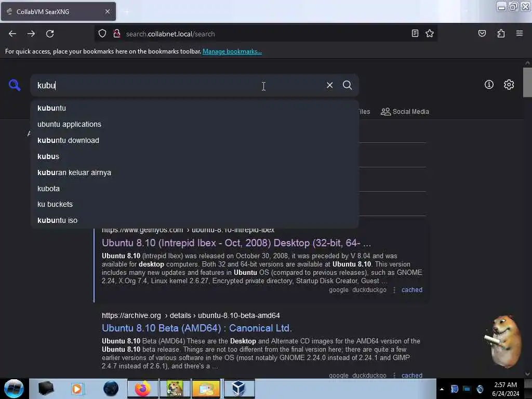Go forward with the browser forward arrow
Screen dimensions: 532x399
pos(31,34)
